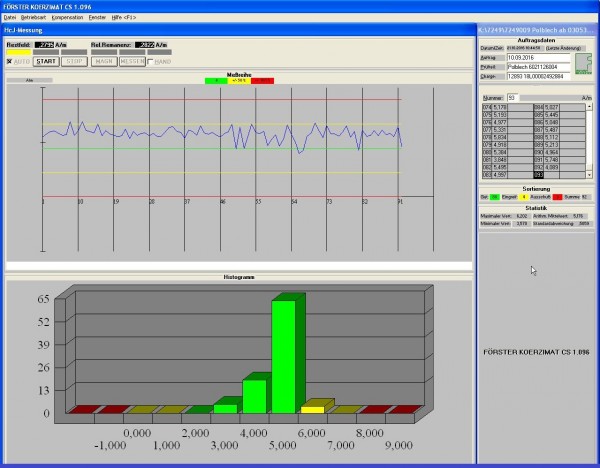This screenshot has height=468, width=600.
Task: Click the yellow status indicator under Restfeld
Action: click(x=18, y=52)
